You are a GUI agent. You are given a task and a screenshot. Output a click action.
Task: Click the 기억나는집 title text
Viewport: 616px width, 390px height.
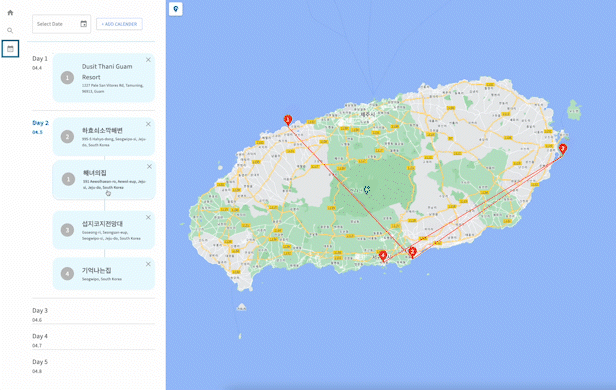97,270
